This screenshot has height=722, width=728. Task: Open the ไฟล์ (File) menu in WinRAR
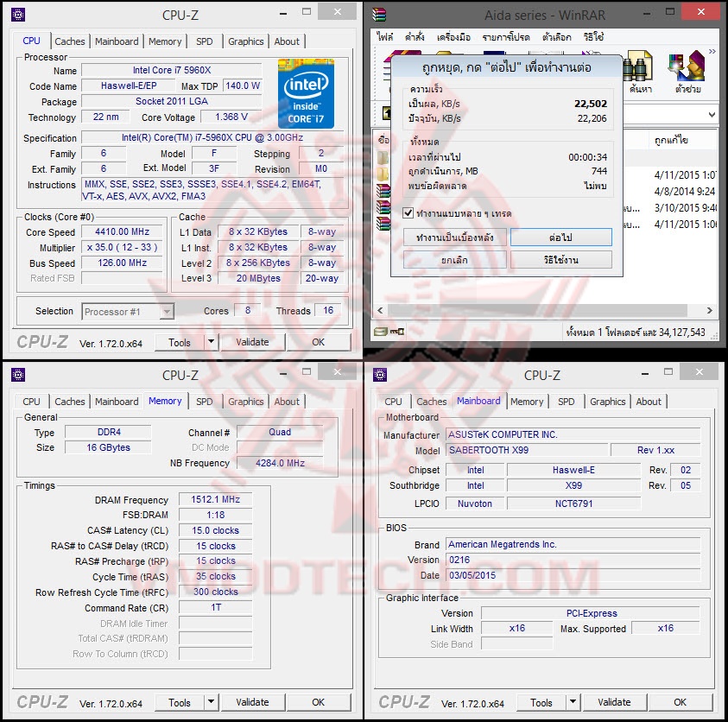point(385,36)
